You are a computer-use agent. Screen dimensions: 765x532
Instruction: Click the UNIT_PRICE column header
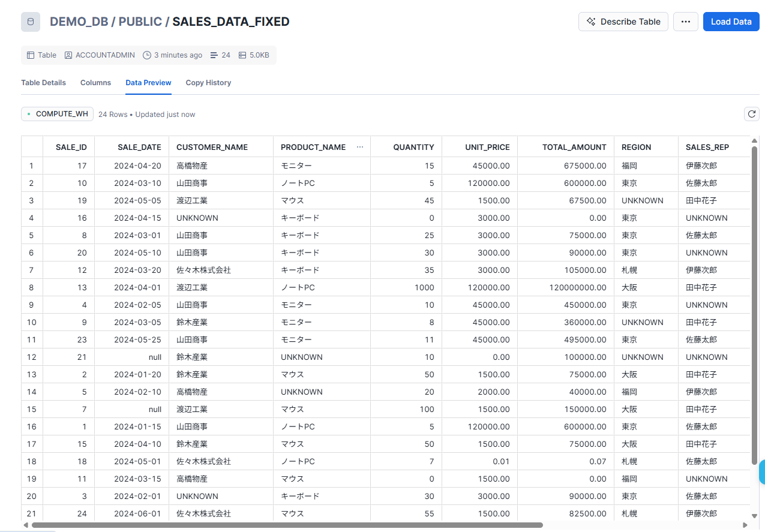coord(479,147)
